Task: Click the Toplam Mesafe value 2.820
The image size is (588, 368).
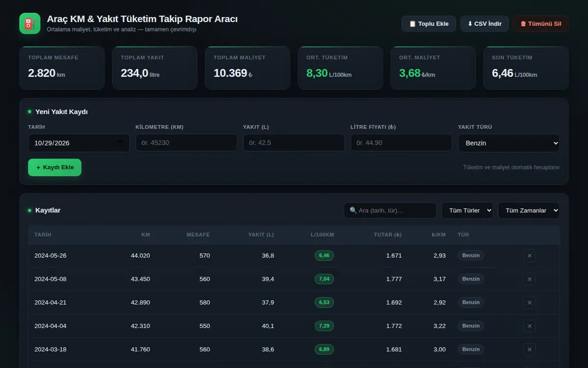Action: point(42,73)
